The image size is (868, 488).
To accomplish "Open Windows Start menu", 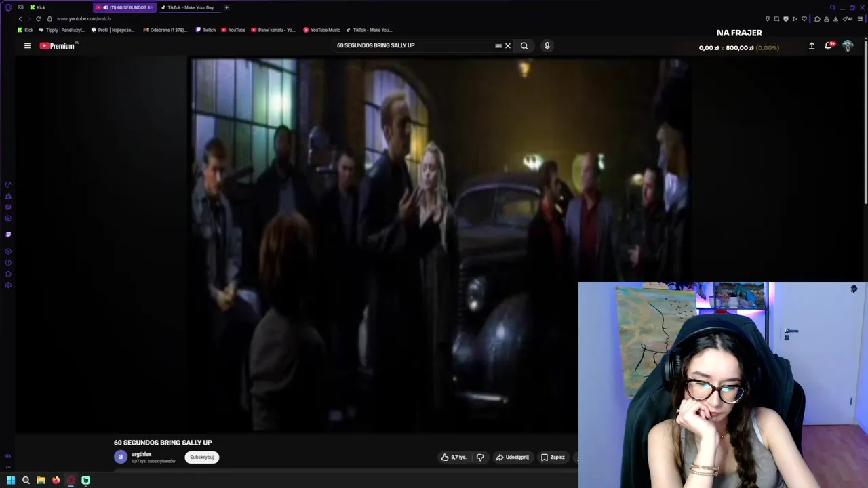I will pos(11,481).
